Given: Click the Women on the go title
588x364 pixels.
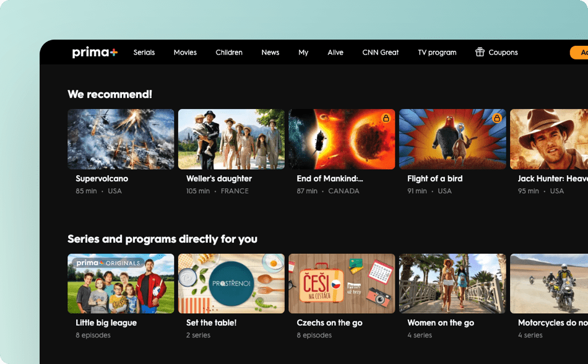Looking at the screenshot, I should 441,323.
